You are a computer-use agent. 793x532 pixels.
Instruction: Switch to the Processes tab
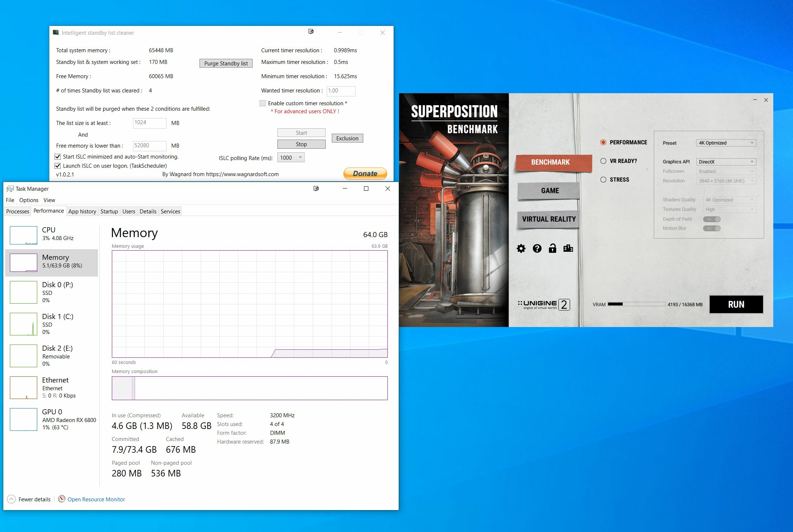tap(18, 212)
